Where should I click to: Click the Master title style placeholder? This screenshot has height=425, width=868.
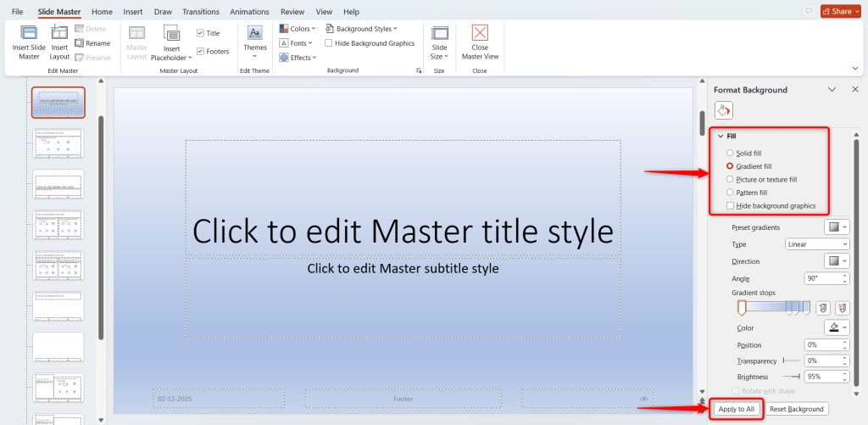tap(403, 198)
